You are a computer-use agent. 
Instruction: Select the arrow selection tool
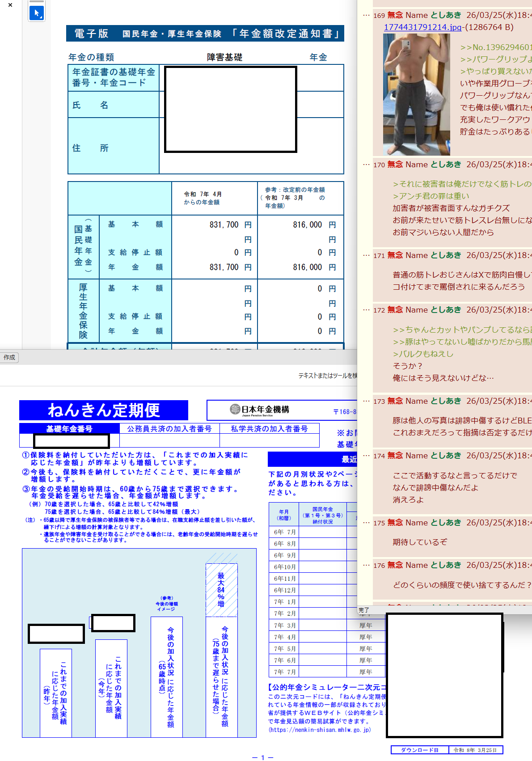pos(36,13)
